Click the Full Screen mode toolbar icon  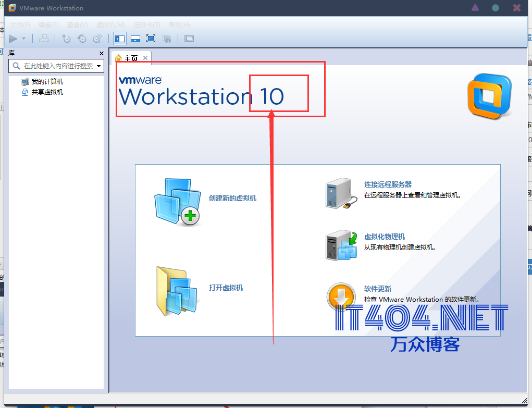[151, 39]
